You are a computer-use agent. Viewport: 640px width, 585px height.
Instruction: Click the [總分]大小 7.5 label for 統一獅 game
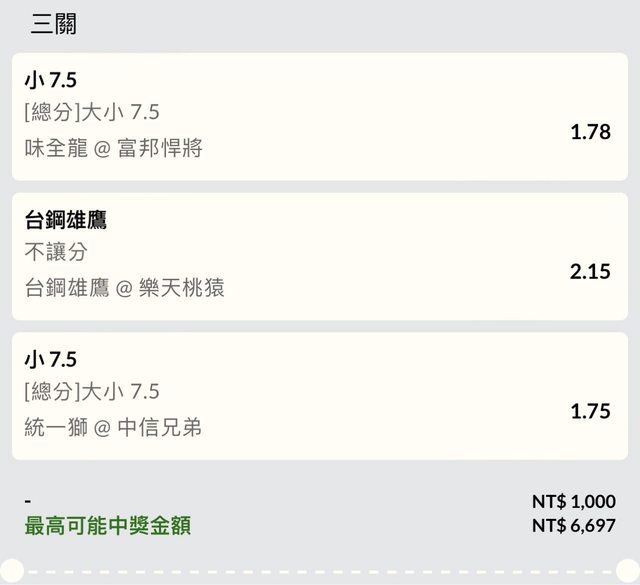pos(92,392)
